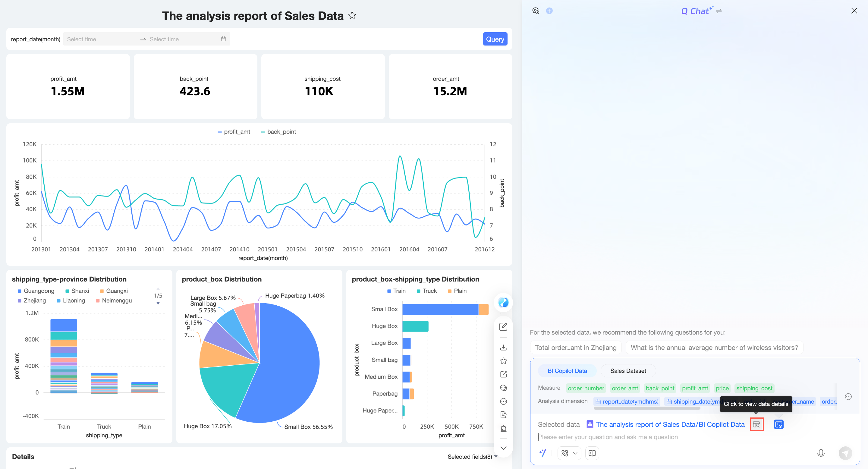Click the download icon in side toolbar
Screen dimensions: 868x469
[503, 347]
